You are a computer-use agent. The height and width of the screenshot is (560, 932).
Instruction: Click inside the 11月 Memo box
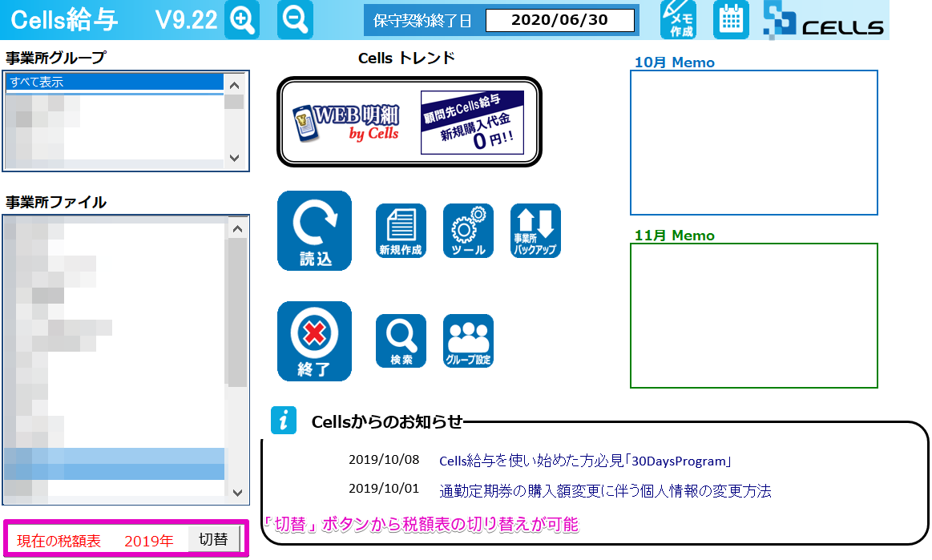pyautogui.click(x=753, y=316)
